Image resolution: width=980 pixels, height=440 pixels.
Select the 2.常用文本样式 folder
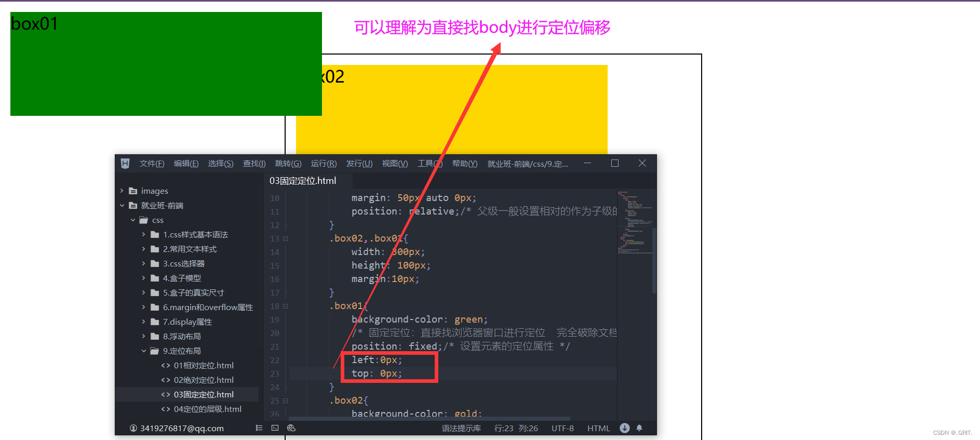point(190,249)
